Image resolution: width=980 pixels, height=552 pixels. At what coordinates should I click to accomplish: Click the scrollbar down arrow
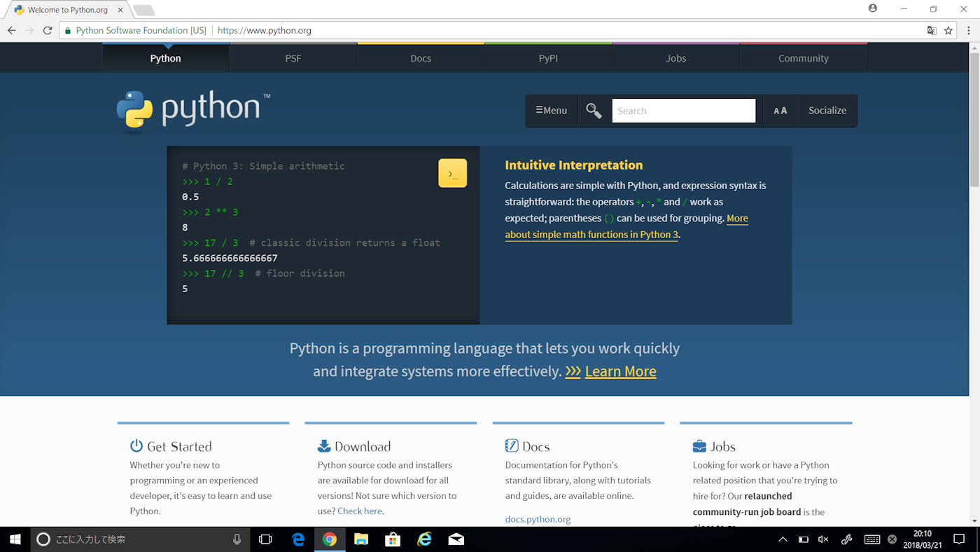974,520
